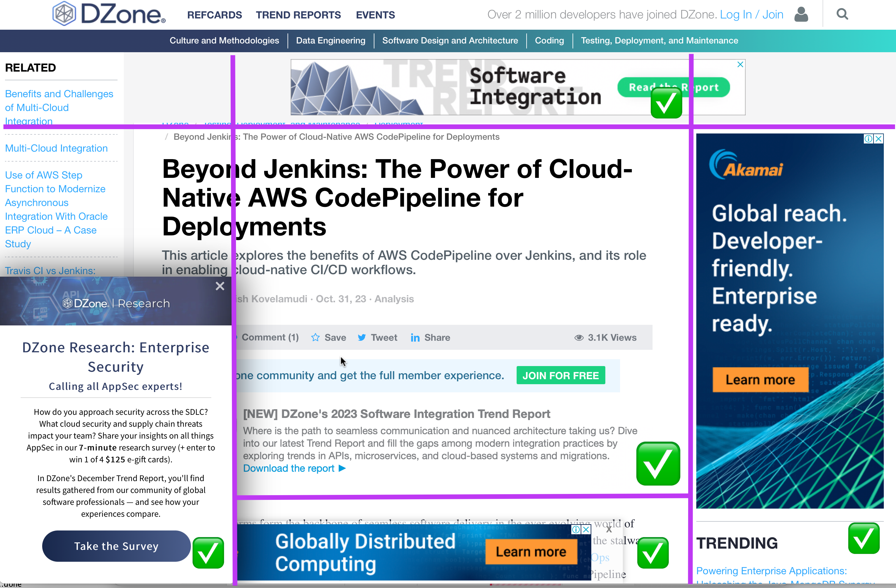Image resolution: width=896 pixels, height=588 pixels.
Task: Select Software Design and Architecture category
Action: click(450, 41)
